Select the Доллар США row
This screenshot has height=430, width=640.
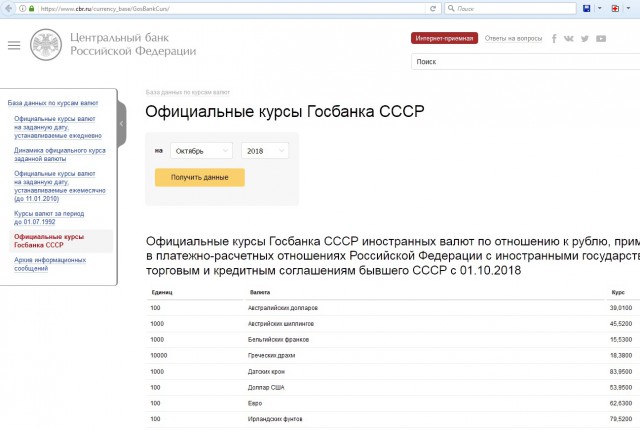click(x=393, y=388)
